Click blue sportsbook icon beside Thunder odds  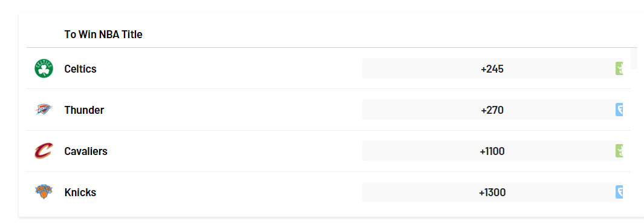click(x=619, y=110)
